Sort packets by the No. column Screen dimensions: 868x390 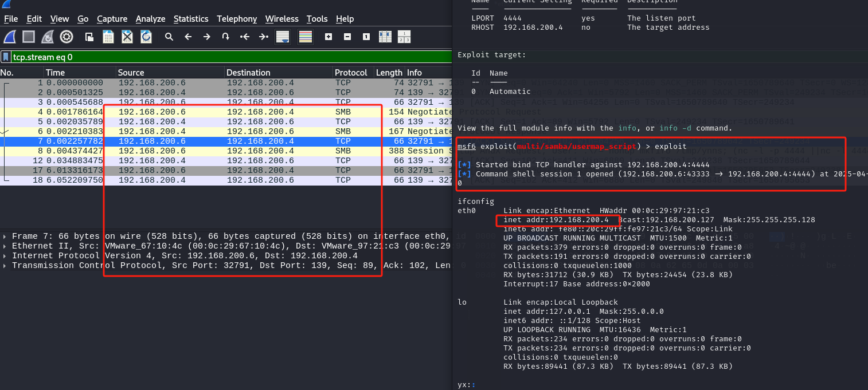22,73
